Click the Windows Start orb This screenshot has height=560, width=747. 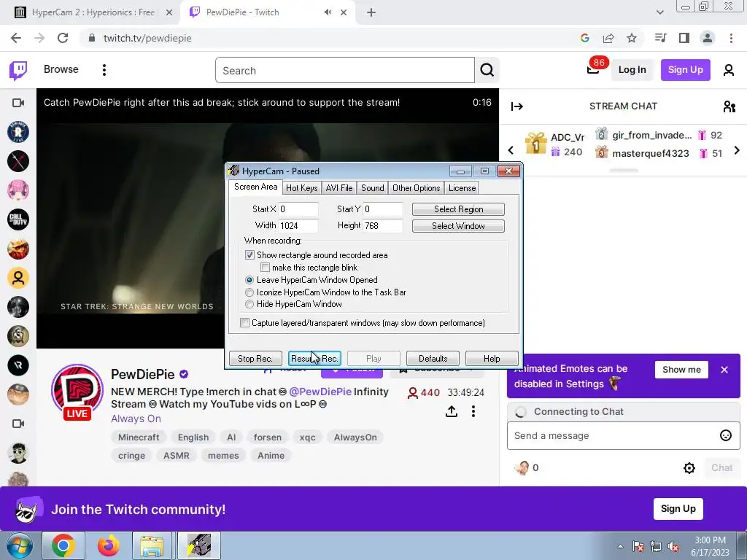tap(20, 545)
